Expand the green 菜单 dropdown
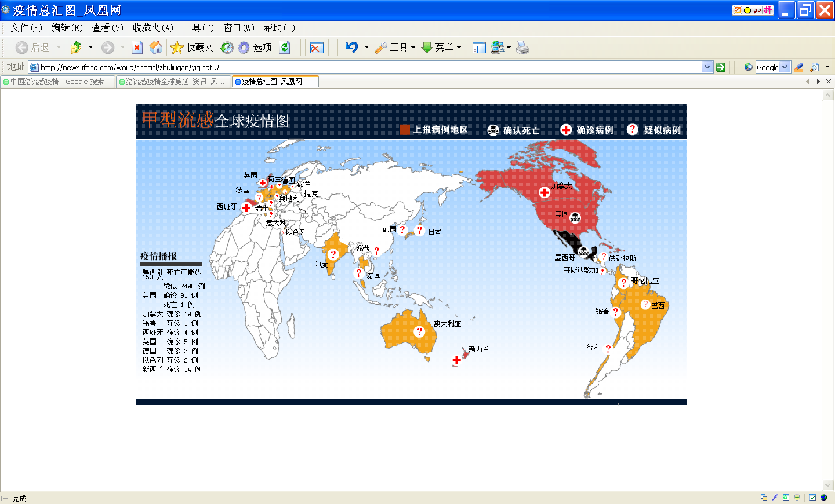This screenshot has width=835, height=504. click(x=441, y=48)
